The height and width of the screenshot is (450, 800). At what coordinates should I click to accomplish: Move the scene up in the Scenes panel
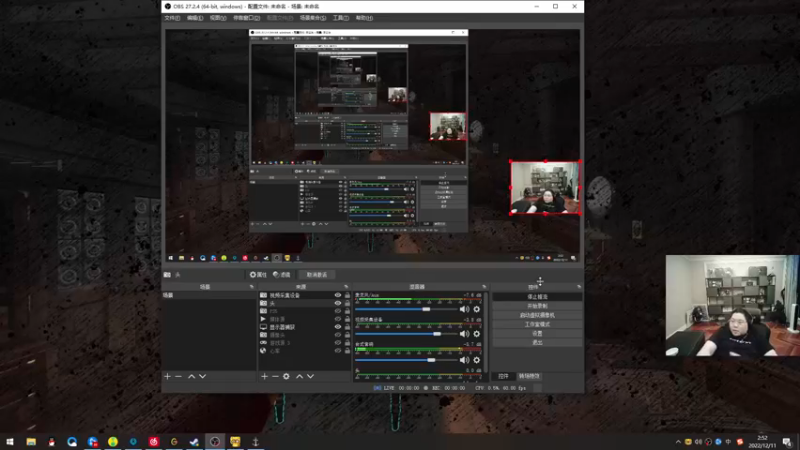(192, 377)
